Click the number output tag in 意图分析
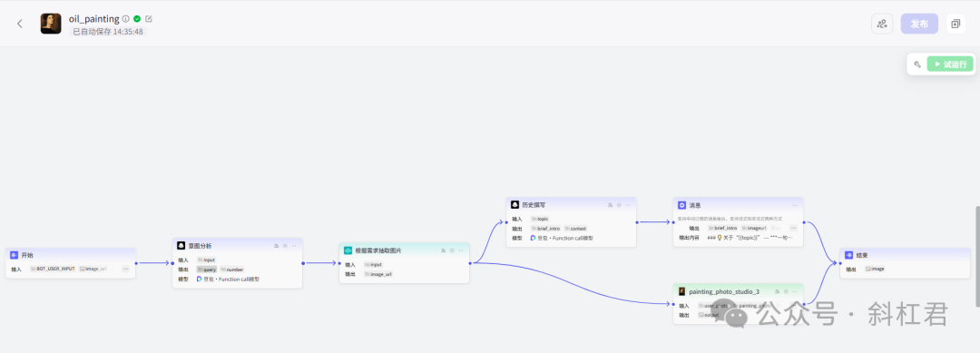Screen dimensions: 980x353 click(x=231, y=270)
